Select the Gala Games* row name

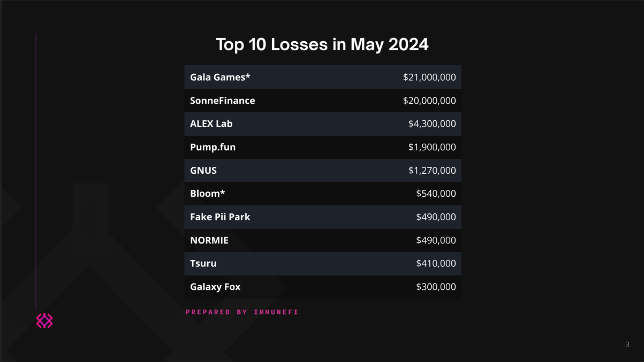[x=220, y=77]
